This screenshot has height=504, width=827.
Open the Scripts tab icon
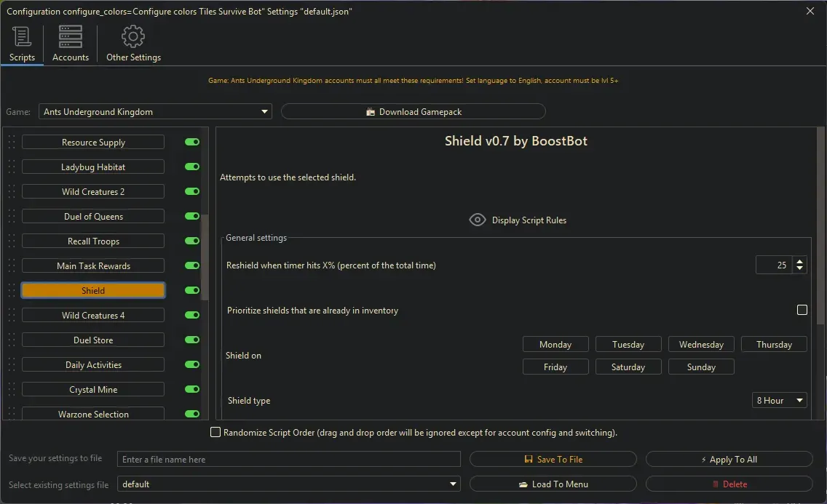(22, 37)
